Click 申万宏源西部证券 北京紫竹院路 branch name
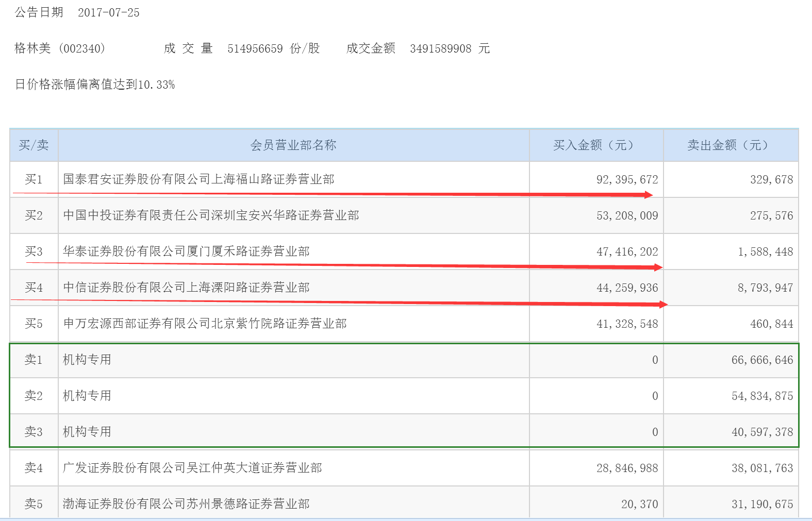 [205, 324]
